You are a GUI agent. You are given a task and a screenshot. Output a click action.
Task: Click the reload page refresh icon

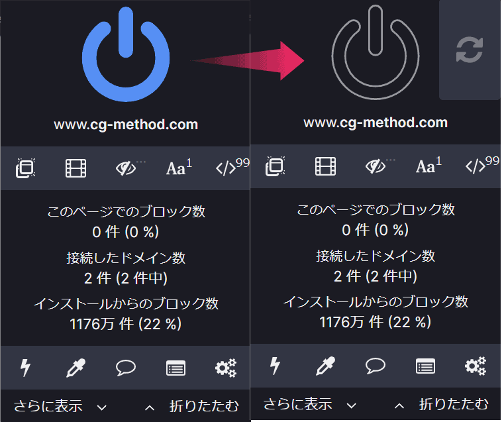[x=470, y=50]
